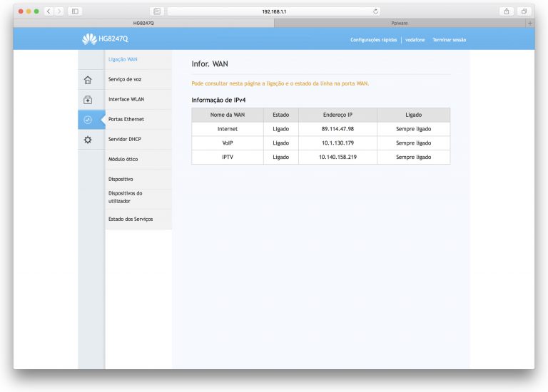Open Safari Reader view icon
548x392 pixels.
click(x=158, y=11)
